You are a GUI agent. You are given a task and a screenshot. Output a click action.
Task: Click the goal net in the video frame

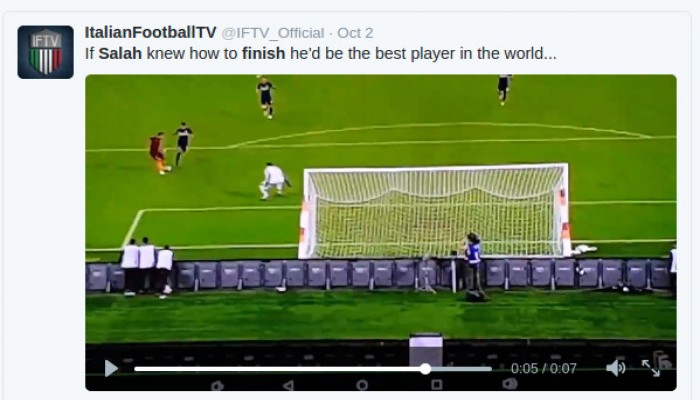pos(435,211)
